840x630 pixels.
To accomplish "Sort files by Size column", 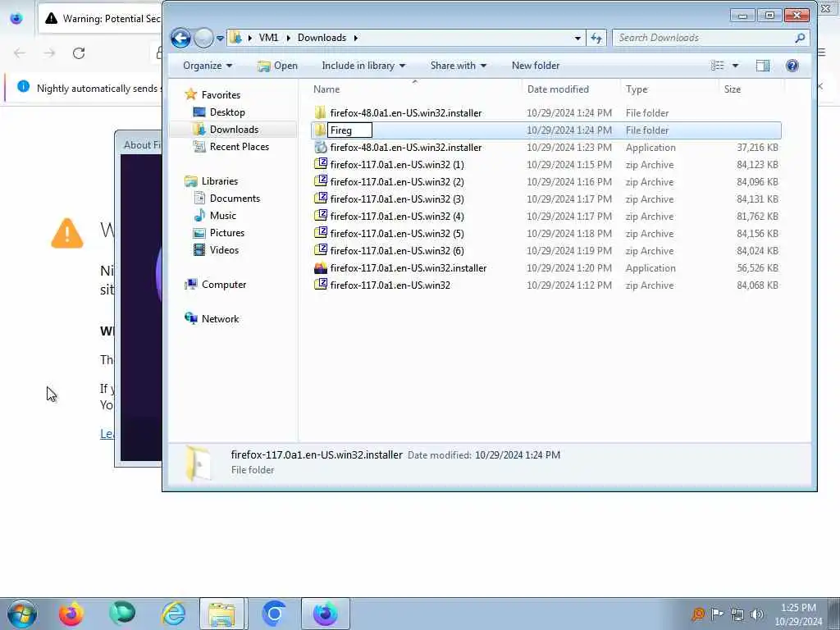I will click(x=751, y=89).
